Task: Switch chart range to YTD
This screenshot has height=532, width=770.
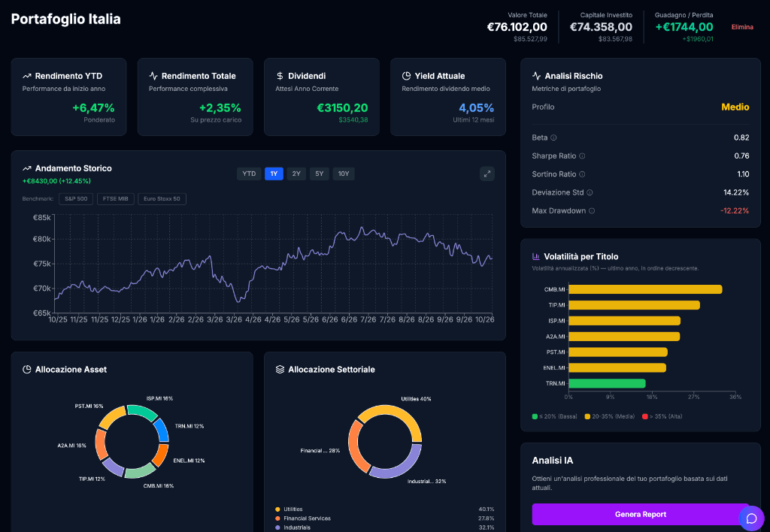Action: [249, 174]
